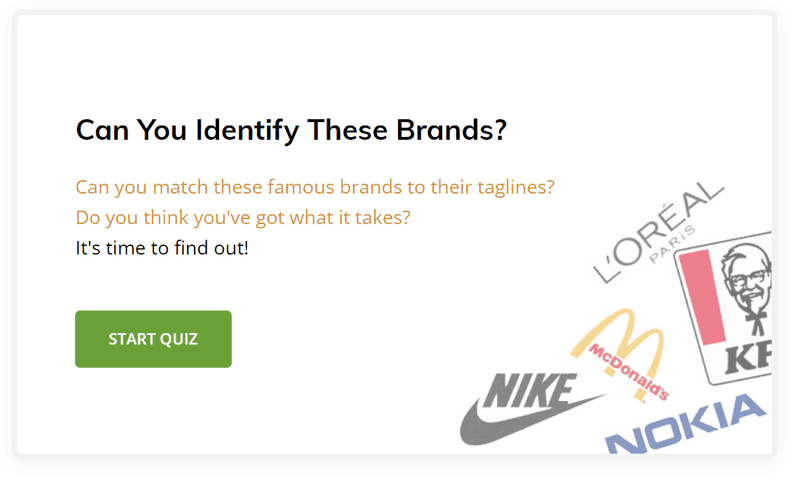Click the bold KFC letters
Screen dimensions: 800x485
[748, 357]
